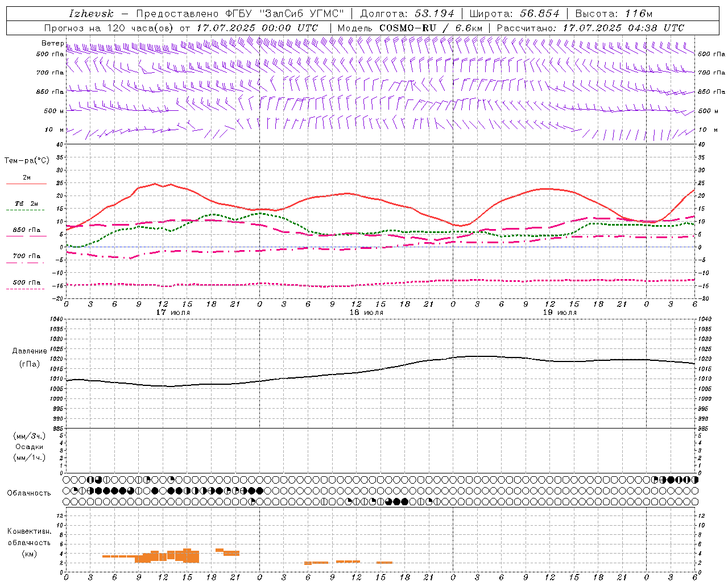Click the Осадки panel label

pos(29,447)
